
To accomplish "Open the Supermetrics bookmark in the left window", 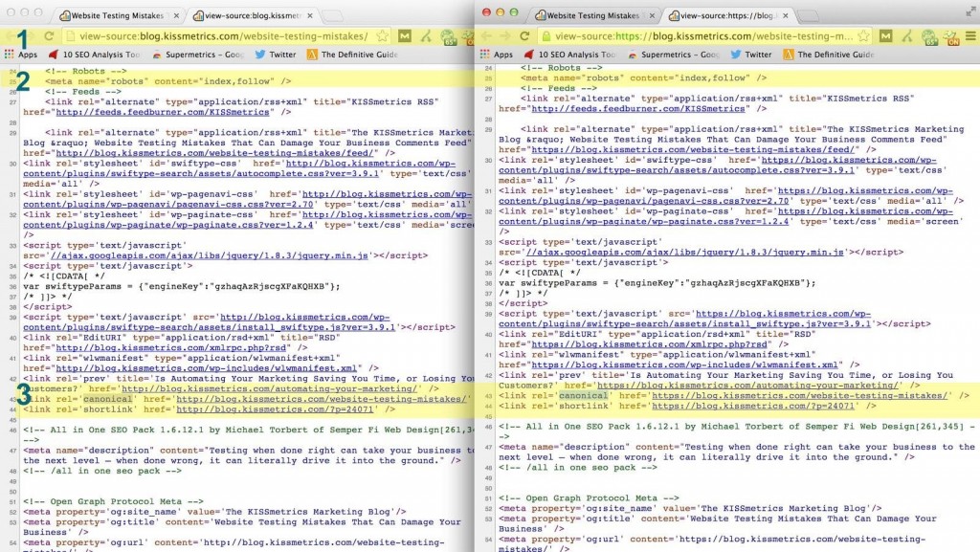I will pyautogui.click(x=197, y=55).
